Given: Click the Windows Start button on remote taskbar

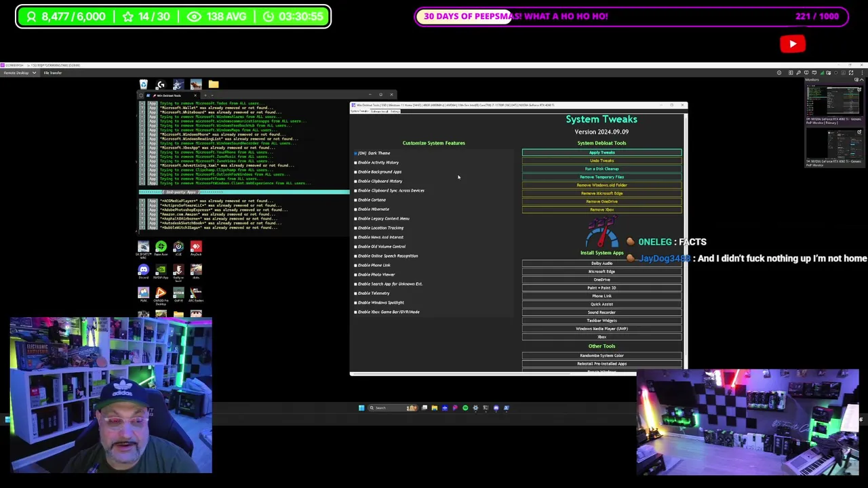Looking at the screenshot, I should tap(361, 408).
